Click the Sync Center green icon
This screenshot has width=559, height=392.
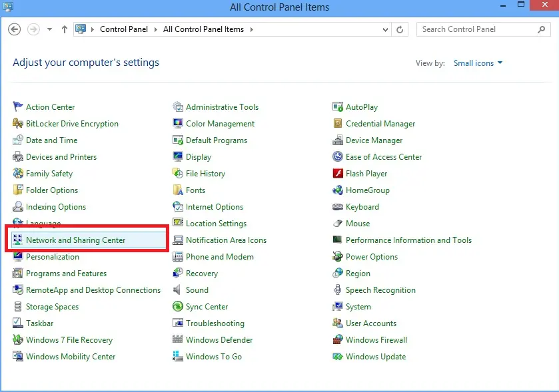177,307
